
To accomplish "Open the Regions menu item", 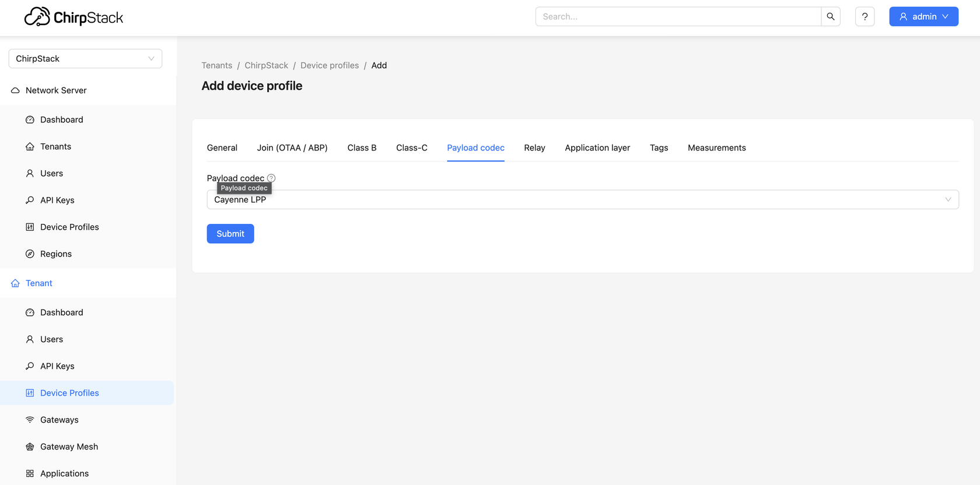I will 87,254.
